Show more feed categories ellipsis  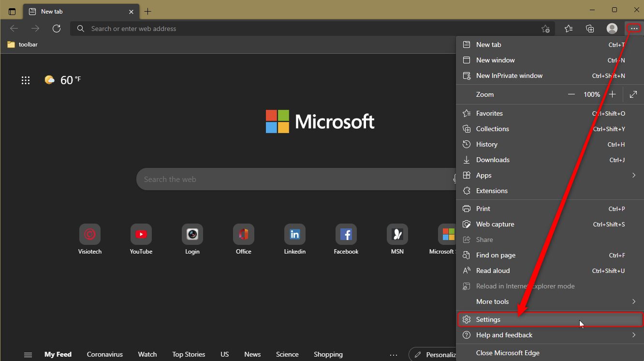click(394, 355)
